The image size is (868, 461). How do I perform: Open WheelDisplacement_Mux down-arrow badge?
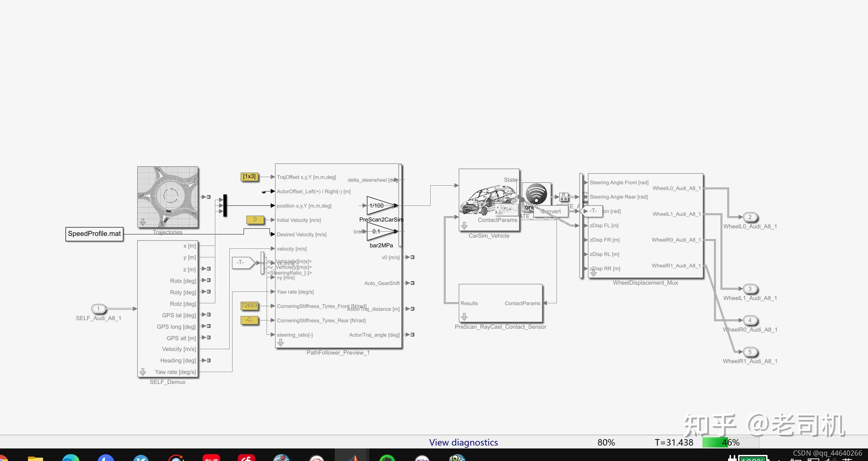pyautogui.click(x=593, y=273)
